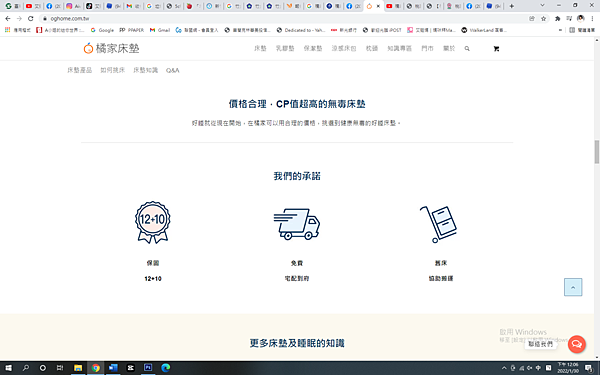
Task: Open the red chat bubble button
Action: [x=577, y=344]
